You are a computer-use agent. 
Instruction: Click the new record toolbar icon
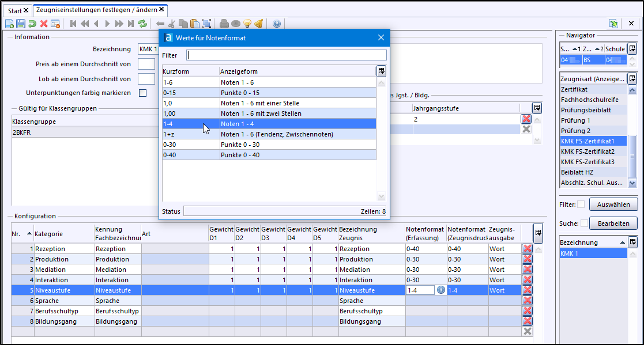(9, 24)
